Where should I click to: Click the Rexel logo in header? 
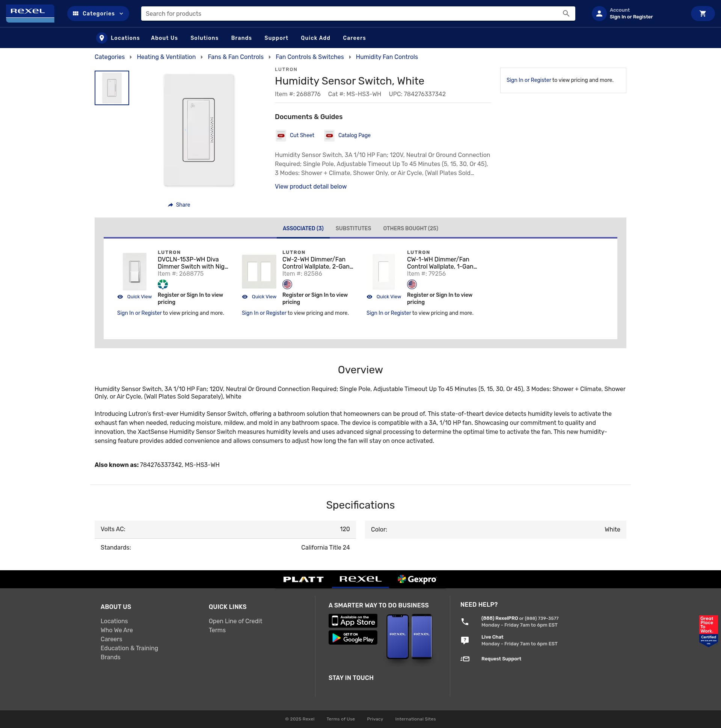point(30,14)
